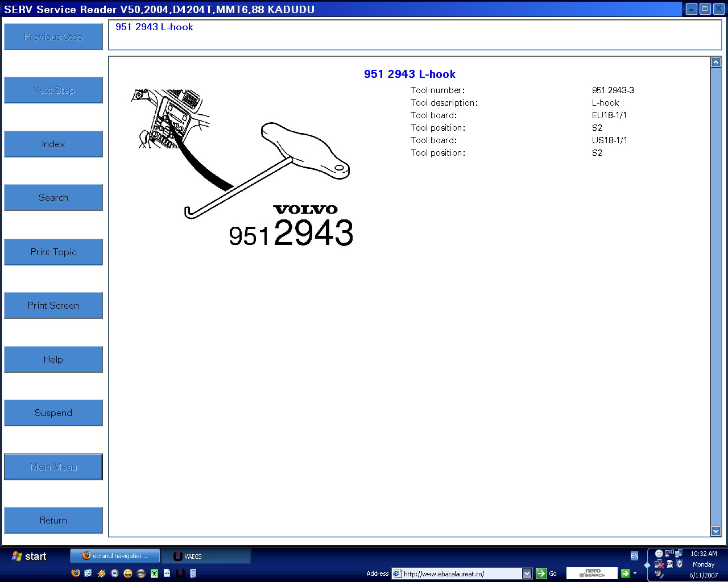728x582 pixels.
Task: Switch to VADIS taskbar window
Action: pyautogui.click(x=206, y=556)
